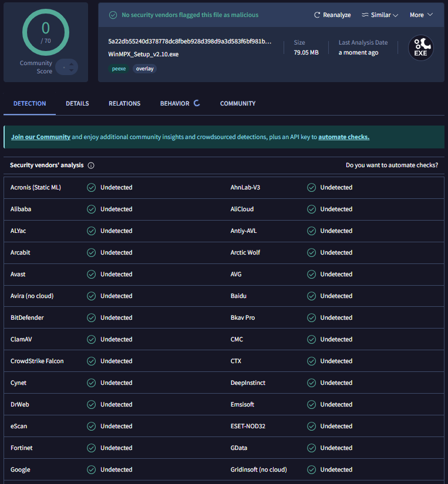
Task: Click the info icon next to Security vendors' analysis
Action: point(91,165)
